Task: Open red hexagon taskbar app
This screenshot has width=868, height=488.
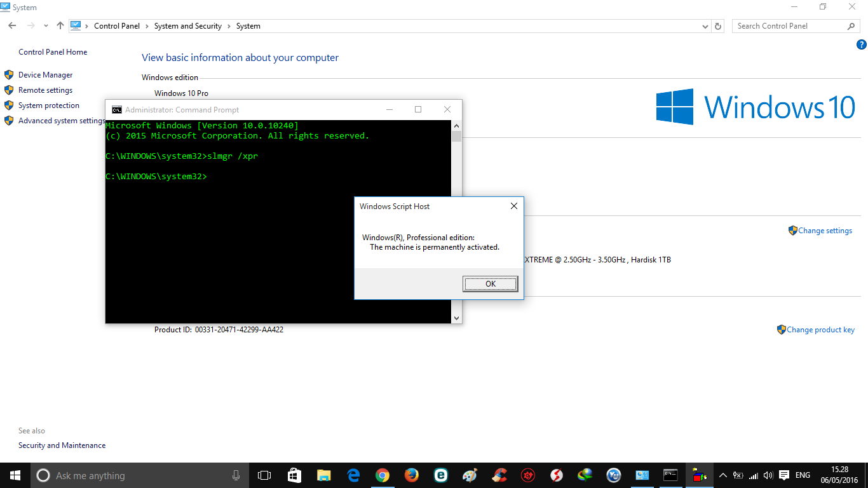Action: (527, 475)
